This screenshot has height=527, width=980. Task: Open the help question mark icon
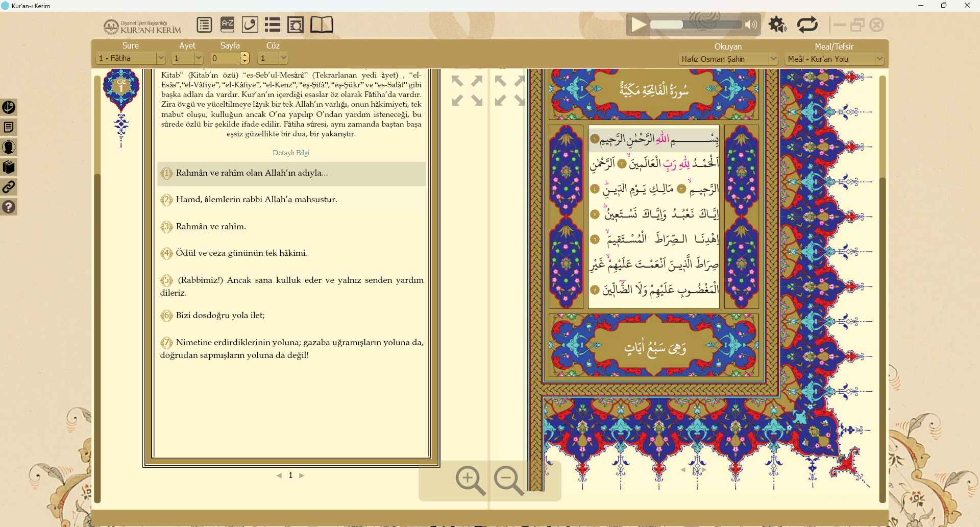coord(9,207)
